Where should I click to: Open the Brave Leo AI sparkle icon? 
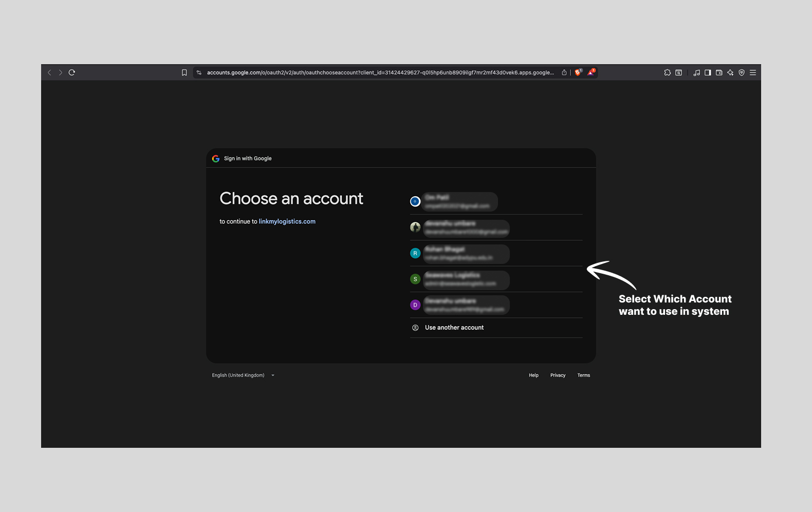730,72
